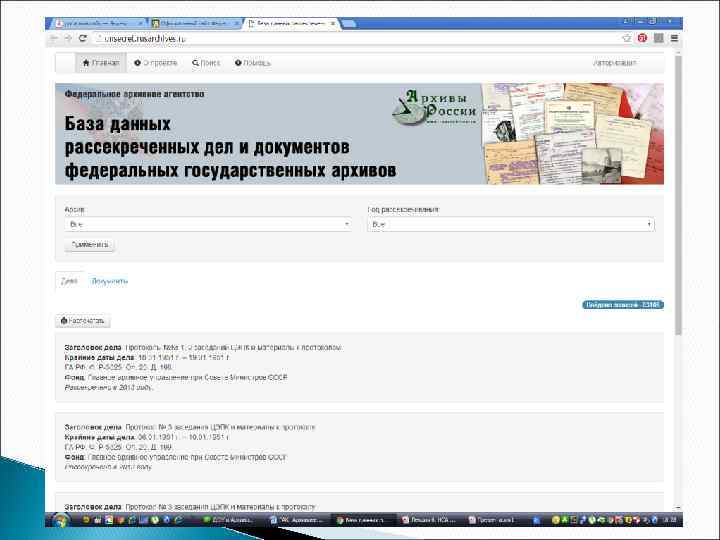
Task: Bookmark the page with the star icon
Action: tap(626, 38)
